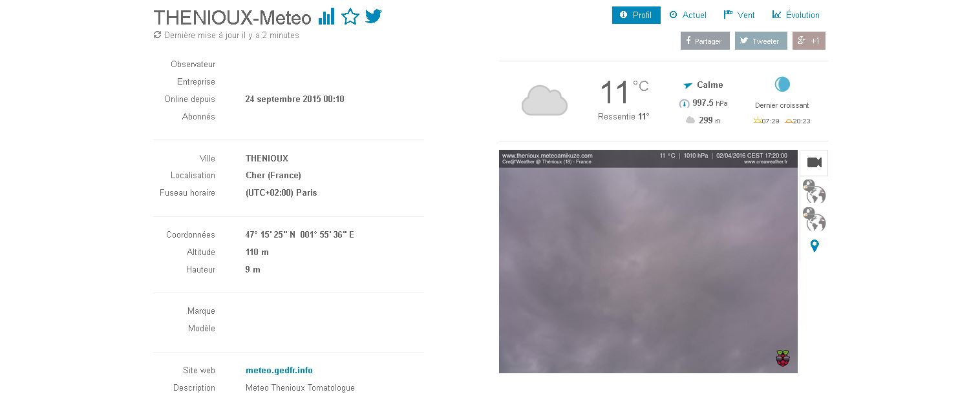Click the second globe map icon
This screenshot has width=980, height=401.
coord(815,219)
